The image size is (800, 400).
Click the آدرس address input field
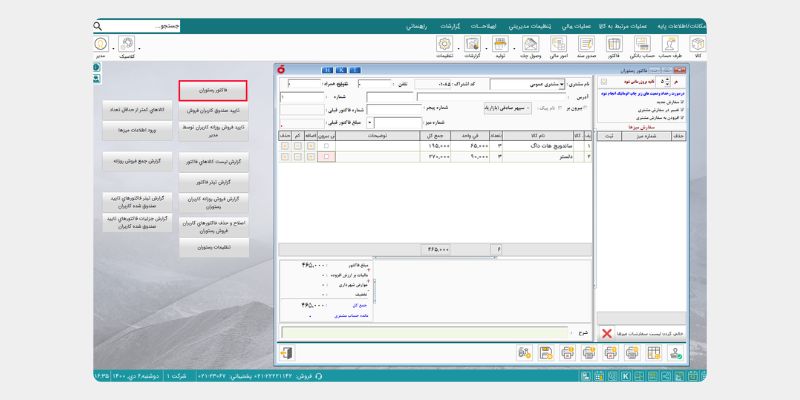[491, 97]
